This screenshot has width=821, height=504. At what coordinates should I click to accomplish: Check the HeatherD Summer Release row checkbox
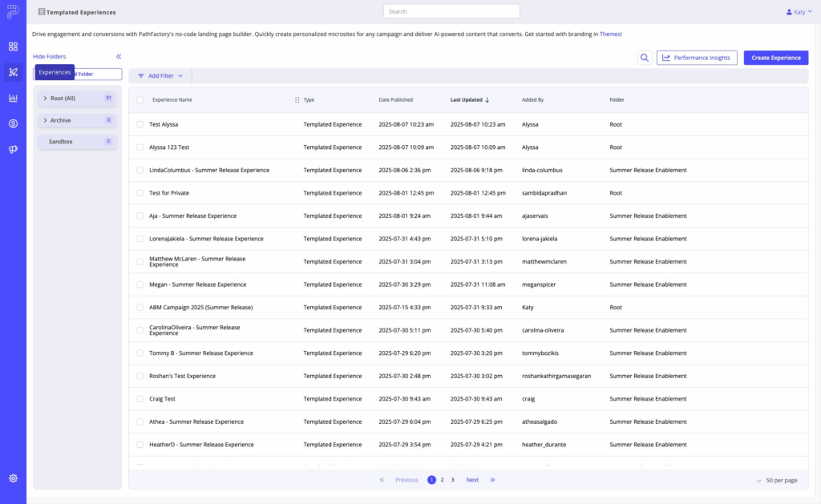pos(140,445)
